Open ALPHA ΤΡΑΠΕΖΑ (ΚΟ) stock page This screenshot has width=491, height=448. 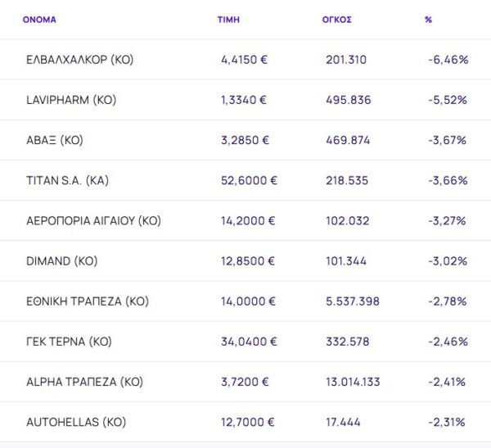[84, 382]
